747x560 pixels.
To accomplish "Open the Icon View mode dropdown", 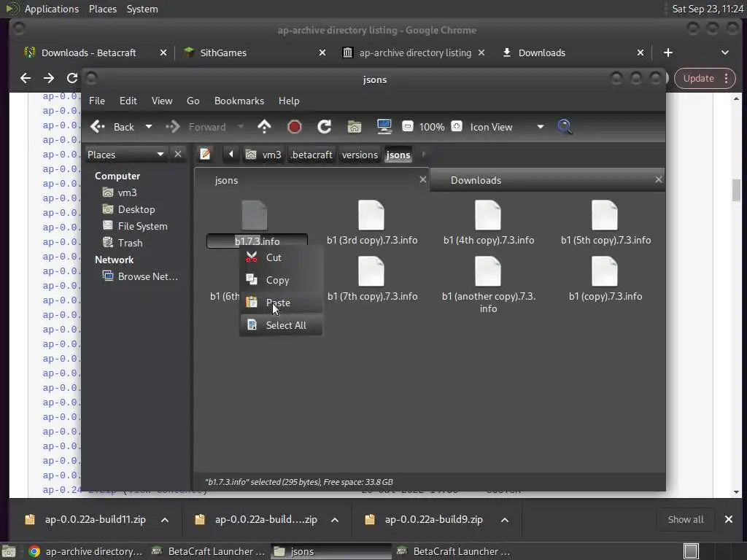I will pos(506,127).
